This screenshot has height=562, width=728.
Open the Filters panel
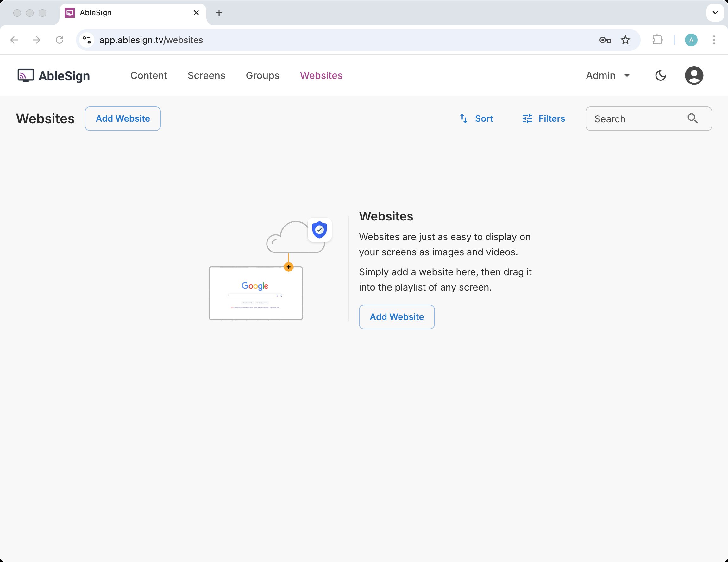pos(543,118)
